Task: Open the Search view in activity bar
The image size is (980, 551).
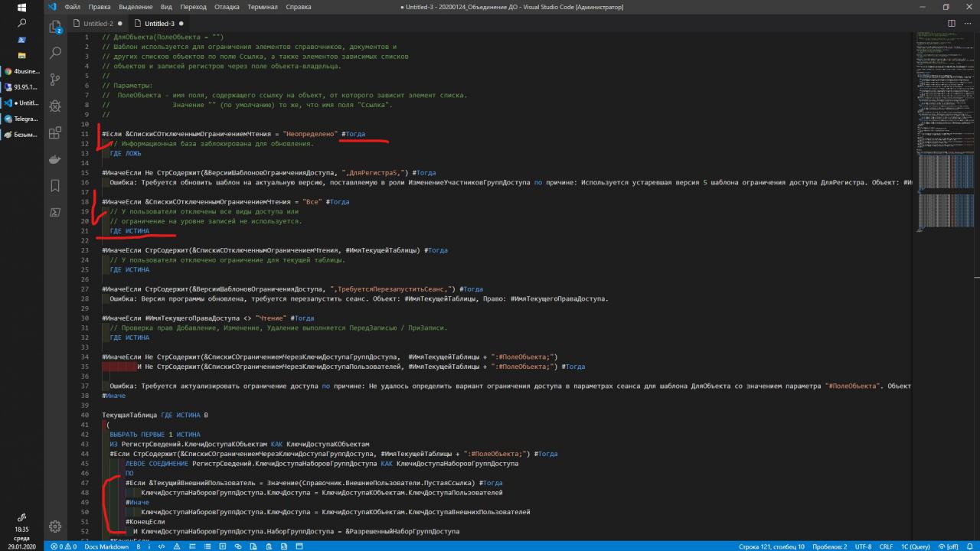Action: pos(55,54)
